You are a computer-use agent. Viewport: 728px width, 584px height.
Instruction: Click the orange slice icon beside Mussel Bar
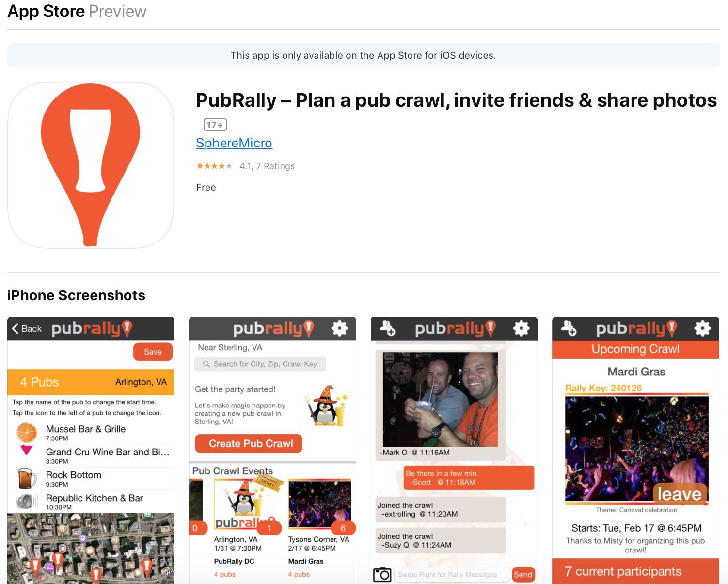click(x=27, y=432)
